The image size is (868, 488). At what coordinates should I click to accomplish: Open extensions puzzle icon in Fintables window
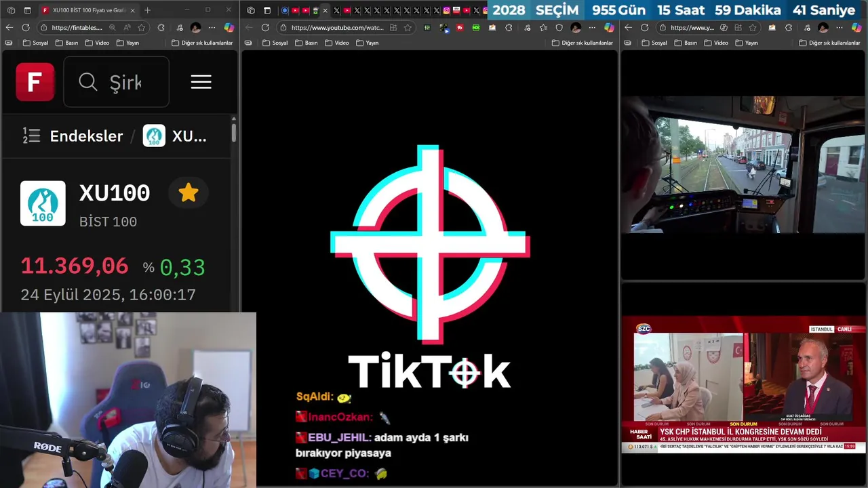pyautogui.click(x=161, y=28)
